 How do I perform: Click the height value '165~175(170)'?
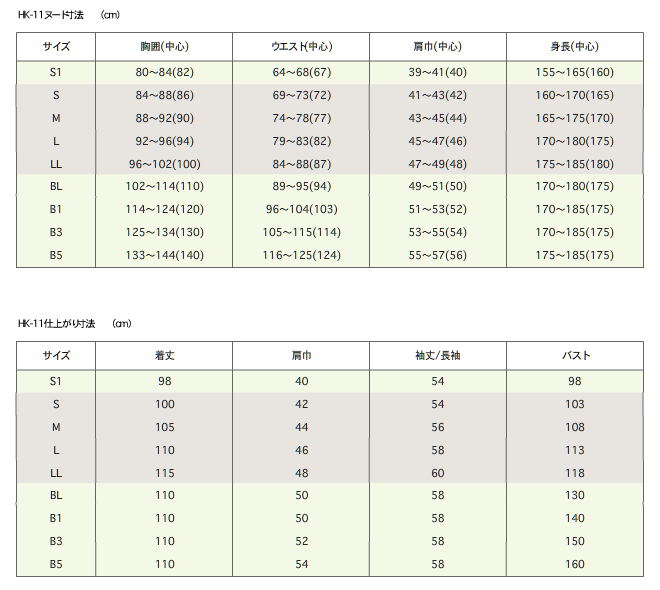pos(575,118)
